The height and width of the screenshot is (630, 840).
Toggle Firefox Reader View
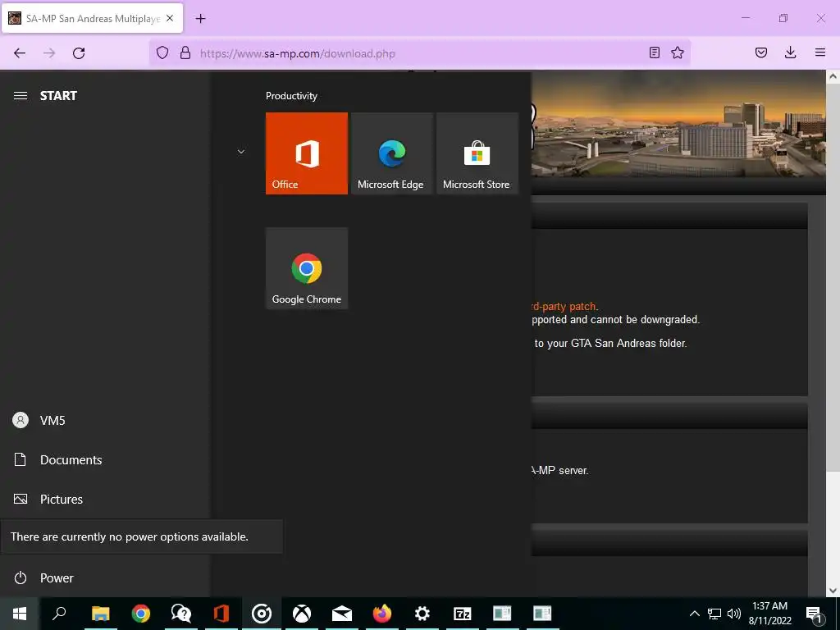(654, 52)
